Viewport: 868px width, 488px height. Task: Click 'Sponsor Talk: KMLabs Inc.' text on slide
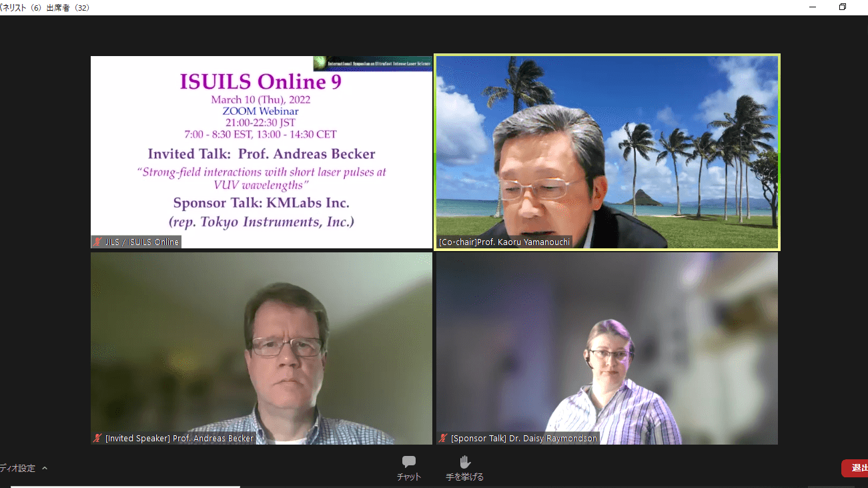pos(261,202)
